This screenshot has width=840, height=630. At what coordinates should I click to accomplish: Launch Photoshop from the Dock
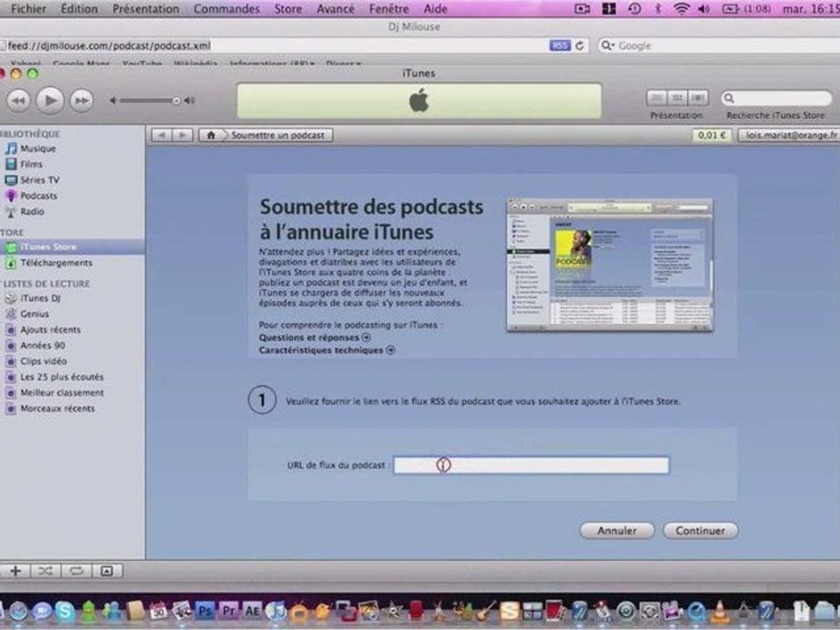point(205,611)
